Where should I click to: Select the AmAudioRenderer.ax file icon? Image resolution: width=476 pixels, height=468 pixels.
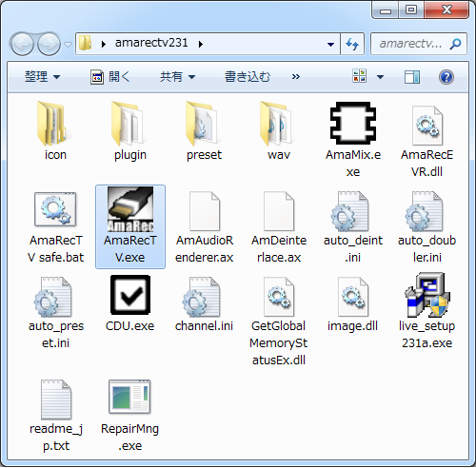[x=205, y=211]
